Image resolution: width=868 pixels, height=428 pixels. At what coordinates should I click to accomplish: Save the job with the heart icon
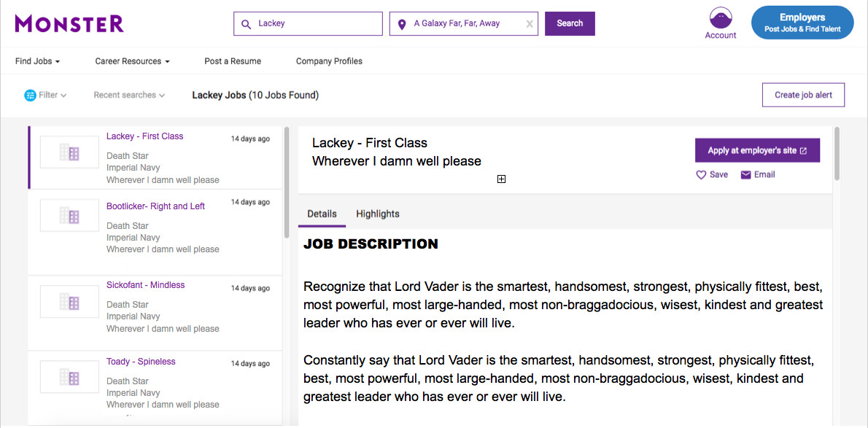(701, 175)
